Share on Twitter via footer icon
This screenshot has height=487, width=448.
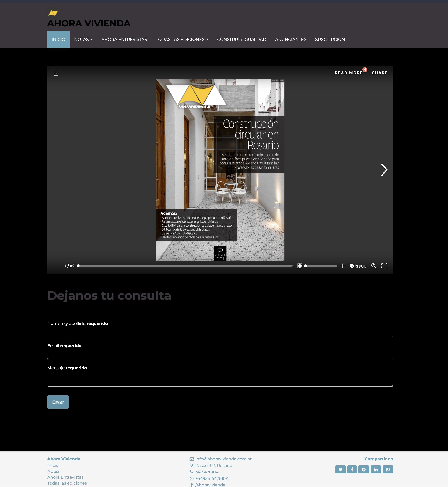point(340,469)
